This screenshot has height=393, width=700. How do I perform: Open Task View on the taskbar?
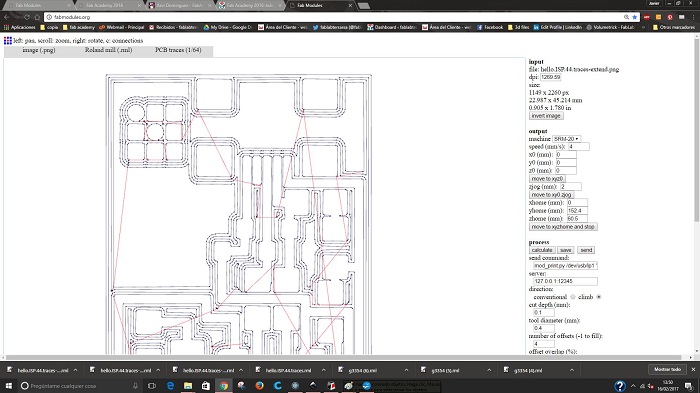click(x=152, y=385)
